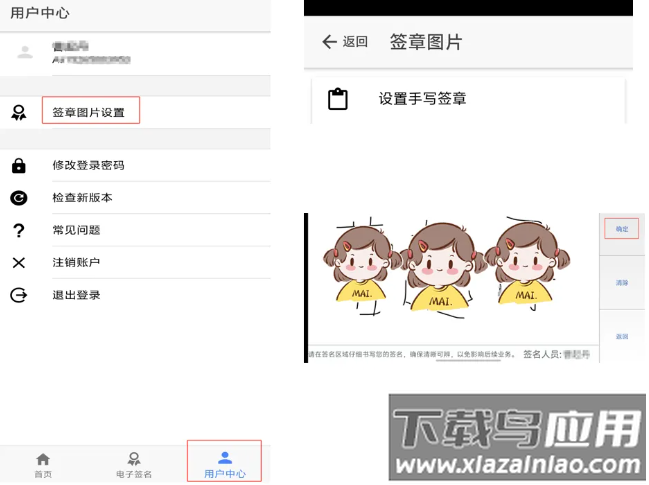This screenshot has height=485, width=649.
Task: Click the signature badge icon
Action: 18,112
